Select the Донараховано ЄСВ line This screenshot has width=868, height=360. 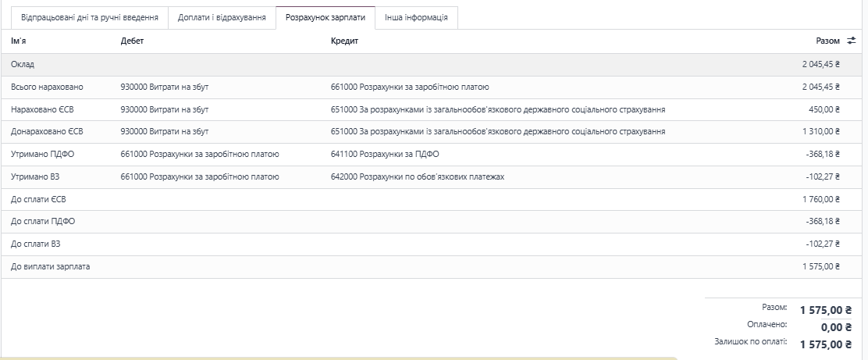pyautogui.click(x=47, y=132)
